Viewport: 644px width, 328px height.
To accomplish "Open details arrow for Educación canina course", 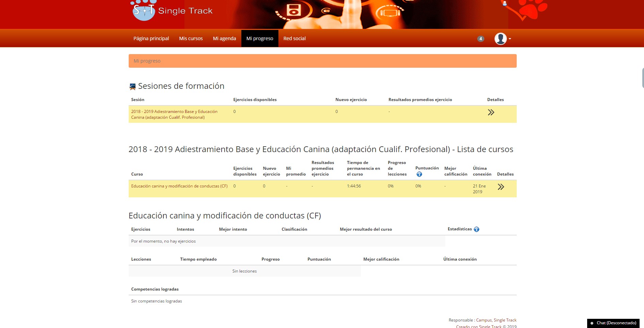I will click(x=501, y=187).
